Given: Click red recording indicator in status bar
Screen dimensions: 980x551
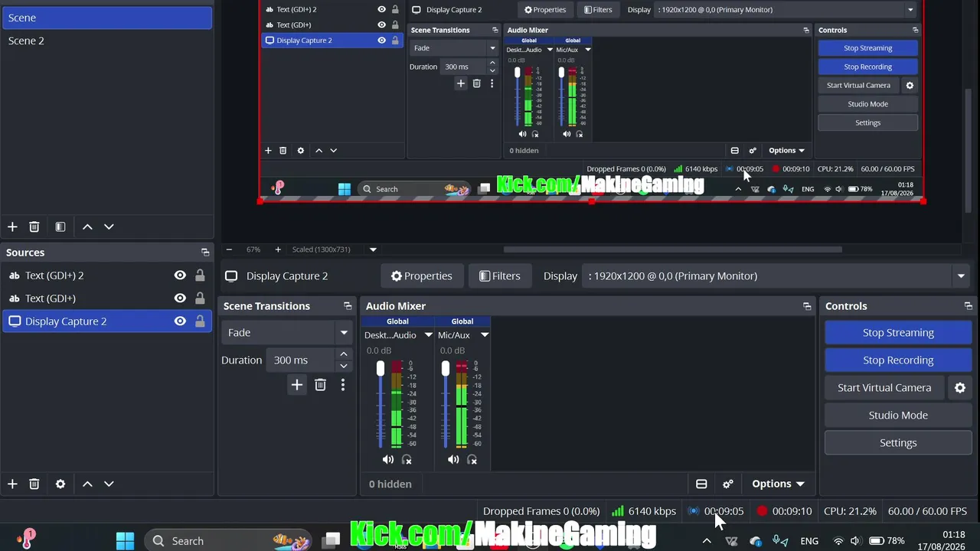Looking at the screenshot, I should pos(762,511).
